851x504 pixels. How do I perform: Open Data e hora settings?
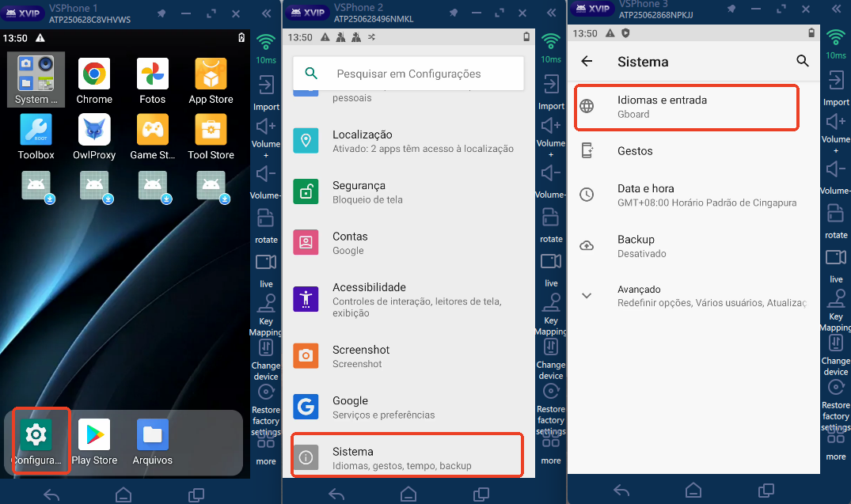click(686, 195)
